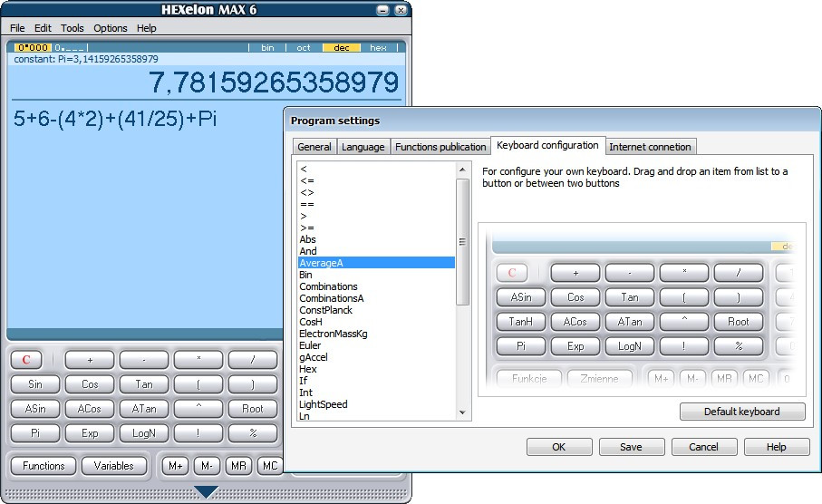The image size is (822, 504).
Task: Click the ATan key on main calculator
Action: 144,409
